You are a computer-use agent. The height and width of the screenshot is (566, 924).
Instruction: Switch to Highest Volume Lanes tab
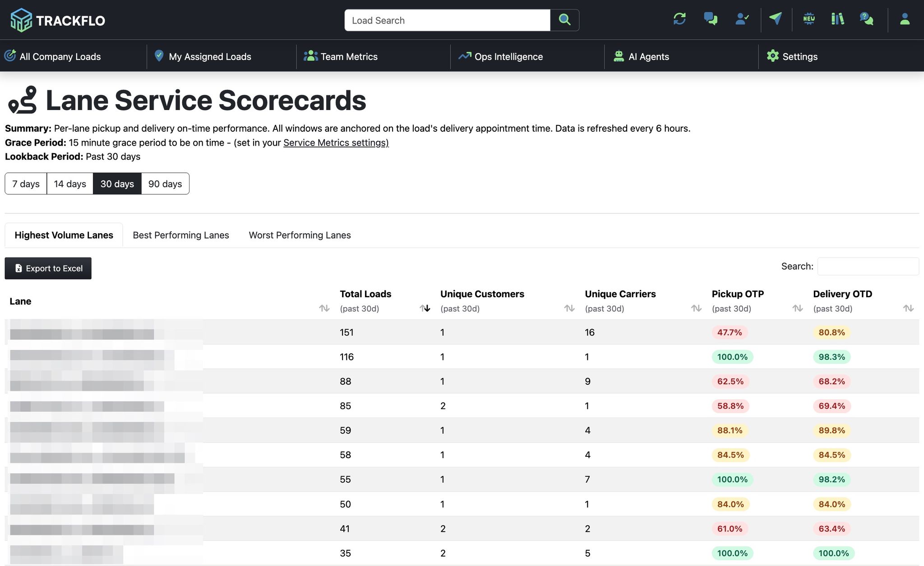[x=64, y=235]
